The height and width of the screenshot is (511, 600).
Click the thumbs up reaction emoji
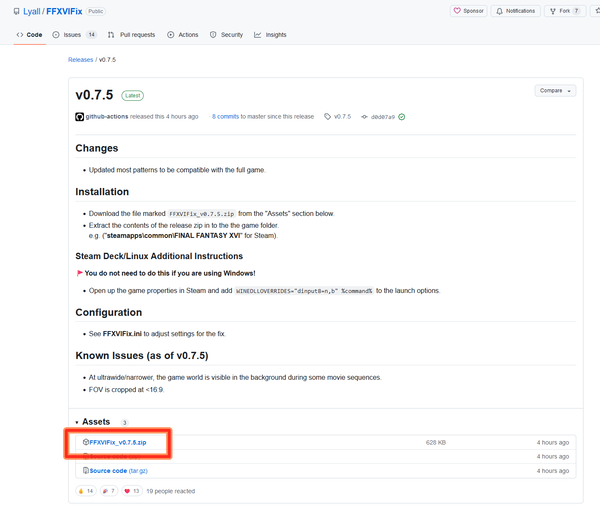83,491
